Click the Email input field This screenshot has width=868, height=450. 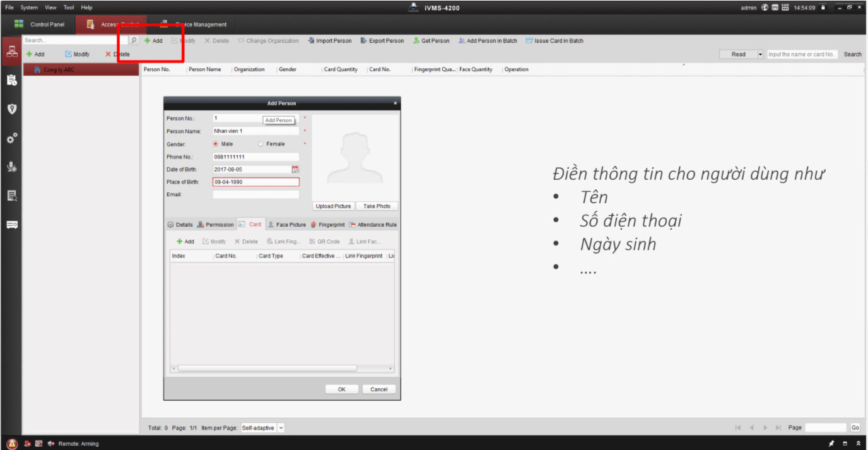coord(255,194)
